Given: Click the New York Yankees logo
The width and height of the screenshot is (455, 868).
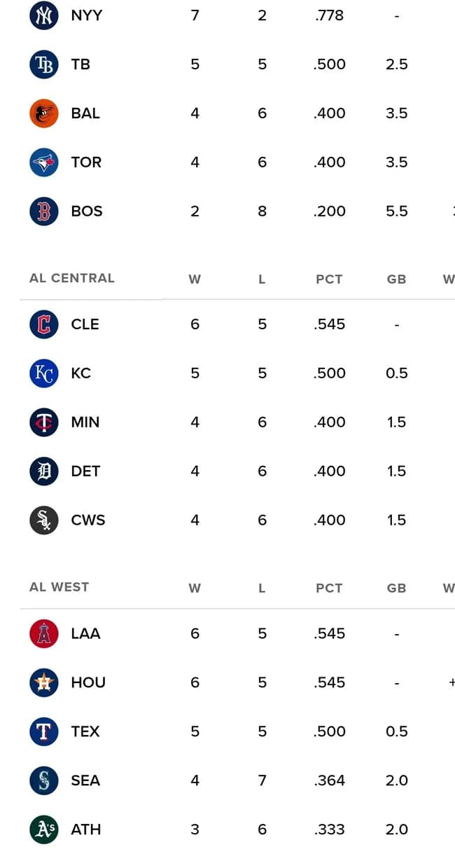Looking at the screenshot, I should tap(43, 15).
